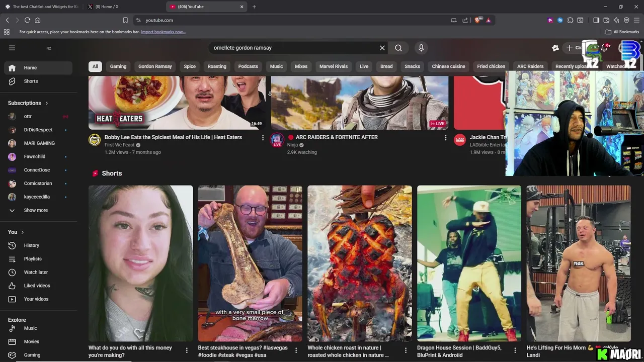
Task: Clear the search box with the X
Action: (382, 48)
